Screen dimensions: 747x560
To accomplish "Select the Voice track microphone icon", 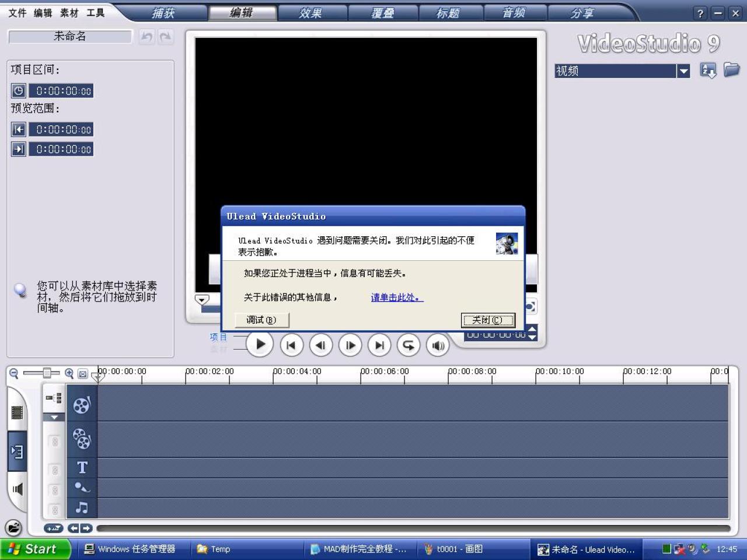I will click(x=82, y=487).
